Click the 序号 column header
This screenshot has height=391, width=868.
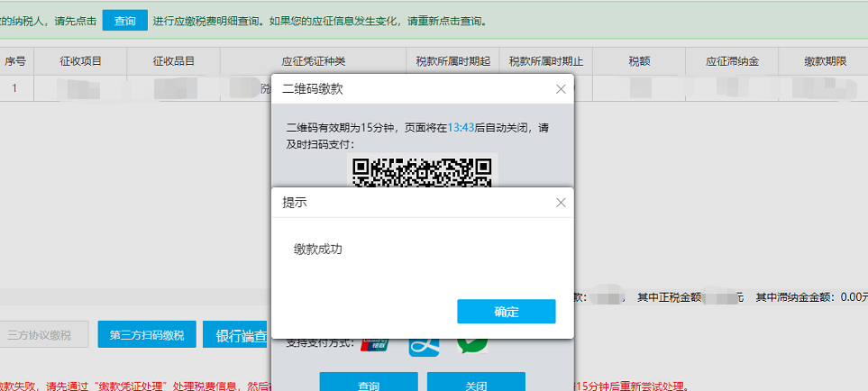15,61
